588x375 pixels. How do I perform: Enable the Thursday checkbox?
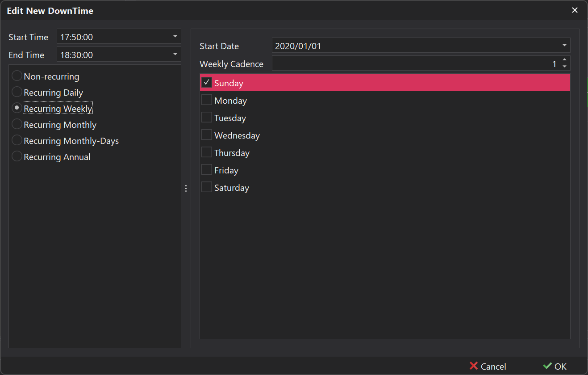[206, 152]
